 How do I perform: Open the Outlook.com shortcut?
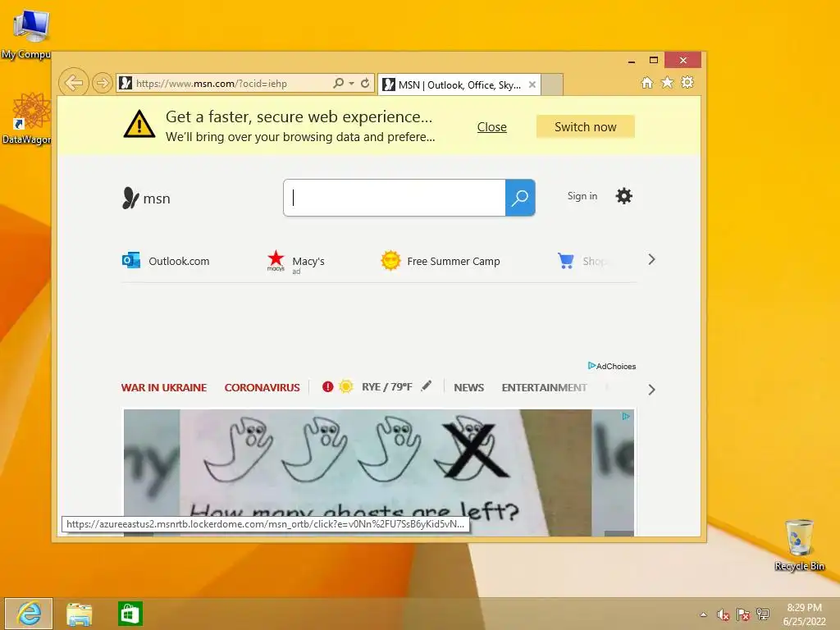click(179, 262)
